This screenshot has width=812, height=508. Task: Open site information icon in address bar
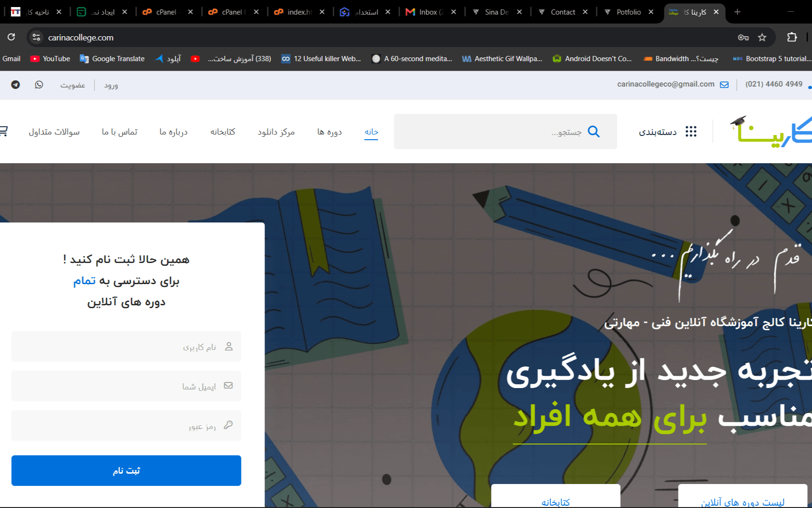click(x=36, y=37)
